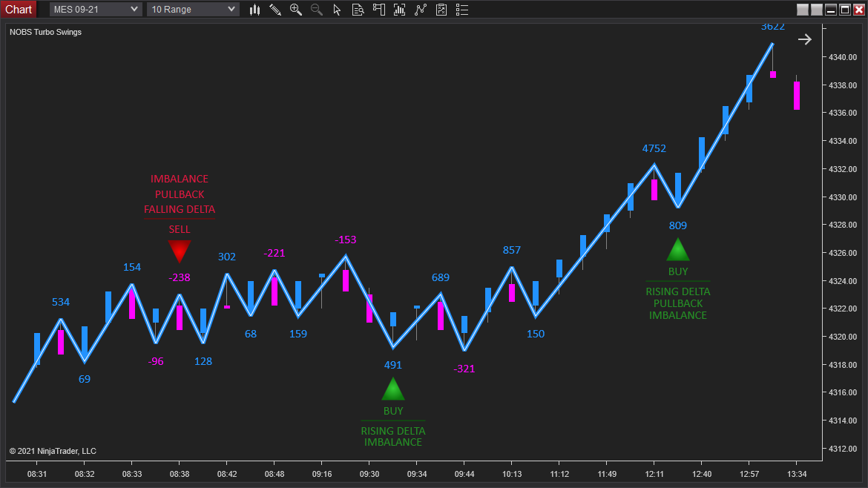Viewport: 868px width, 488px height.
Task: Click the green BUY triangle near 491
Action: [x=393, y=389]
